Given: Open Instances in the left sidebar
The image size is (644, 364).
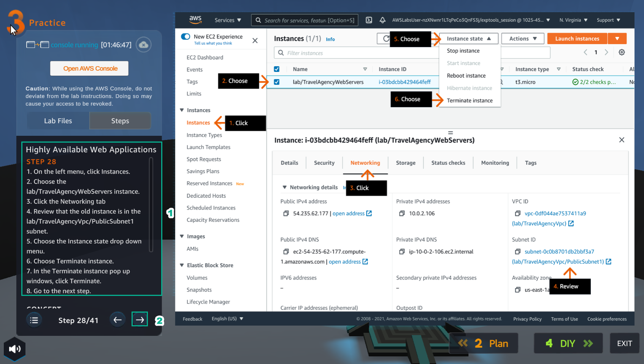Looking at the screenshot, I should (x=198, y=123).
